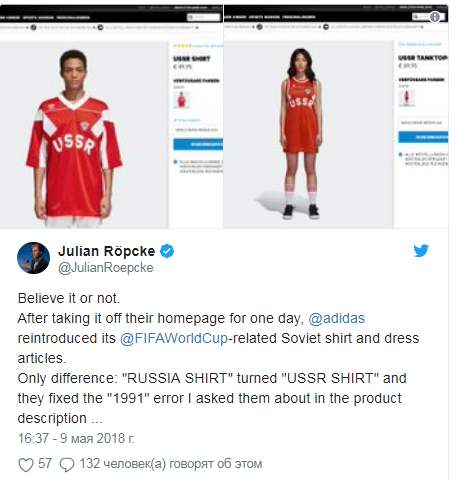Click the image info icon
Screen dimensions: 457x480
point(435,17)
